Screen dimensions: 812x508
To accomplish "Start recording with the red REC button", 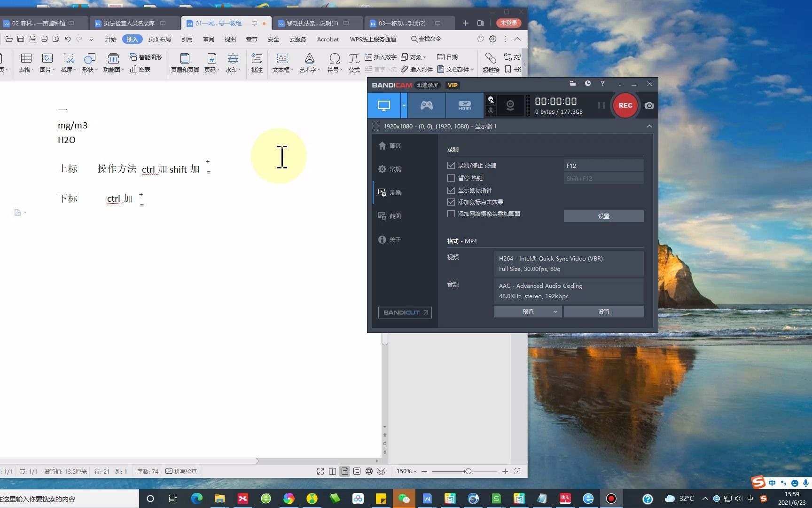I will [625, 105].
